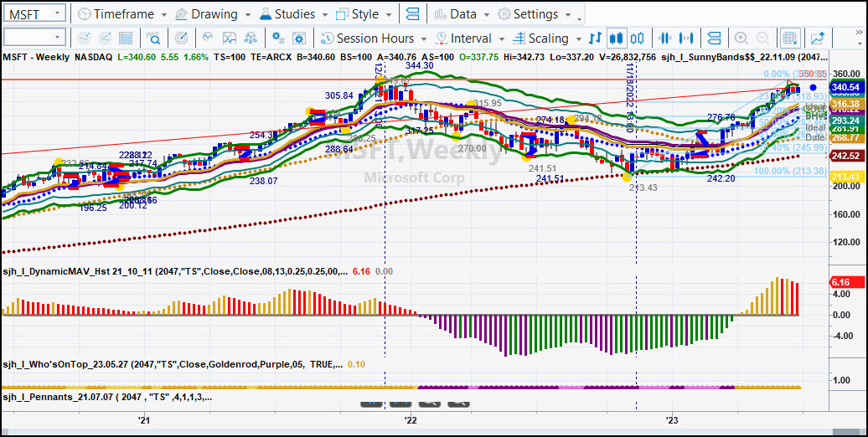Click the radar target icon
Screen dimensions: 868x437
click(x=181, y=39)
